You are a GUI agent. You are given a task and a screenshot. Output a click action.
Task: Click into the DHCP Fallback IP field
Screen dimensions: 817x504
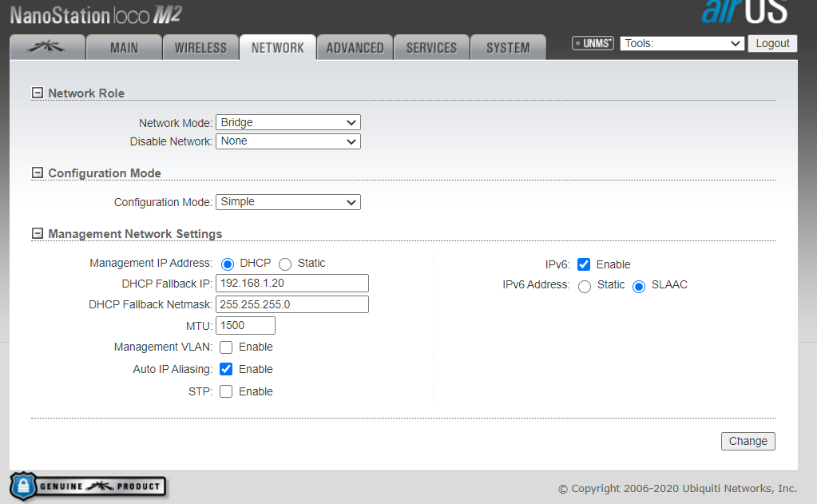coord(292,284)
